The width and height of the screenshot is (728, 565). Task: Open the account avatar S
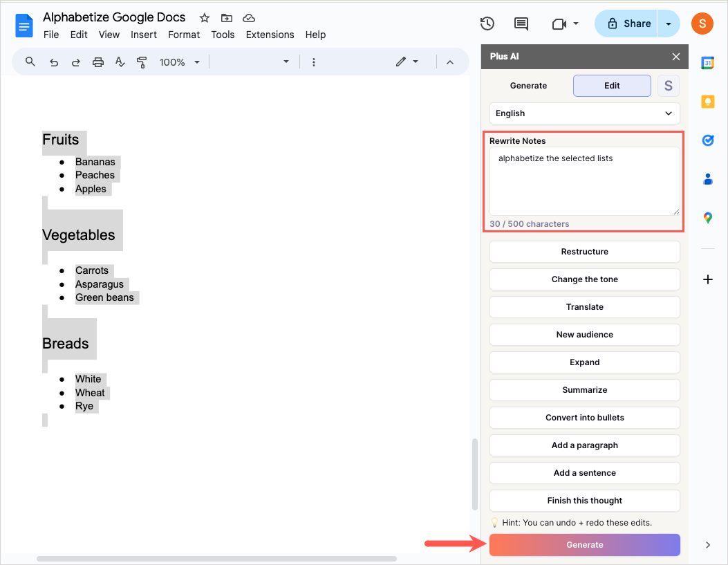[x=702, y=24]
